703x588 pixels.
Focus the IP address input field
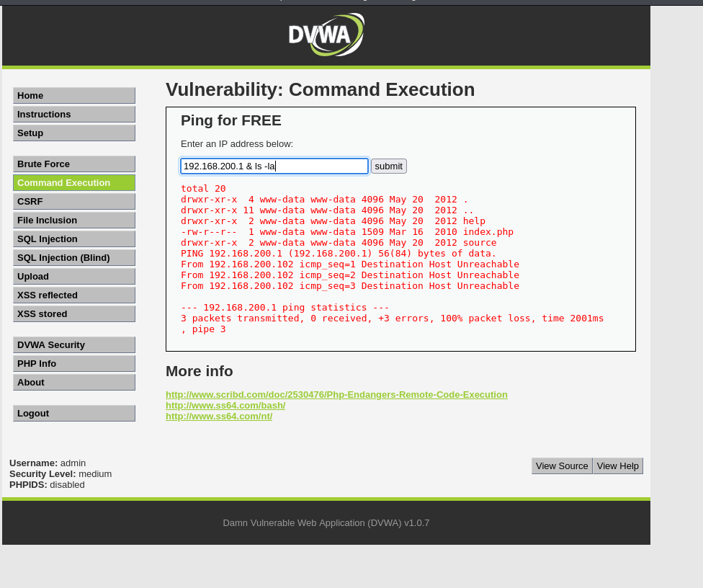pyautogui.click(x=274, y=166)
